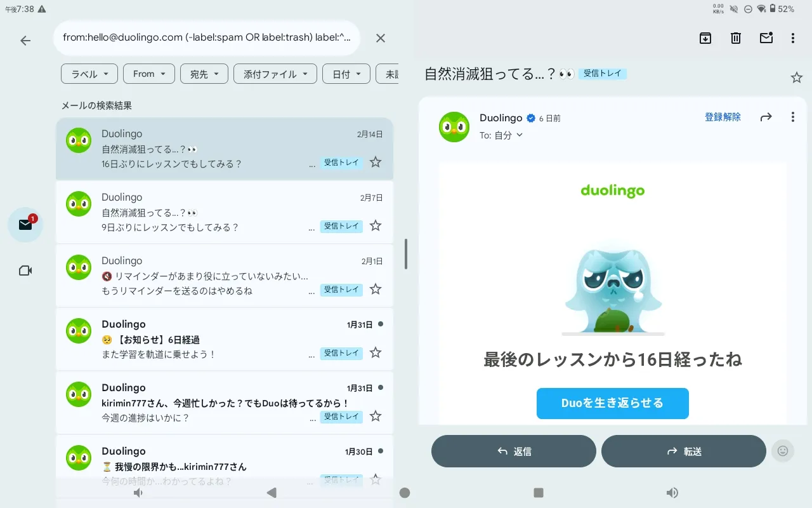The width and height of the screenshot is (812, 508).
Task: Click the duolingo logo in email body
Action: tap(613, 190)
